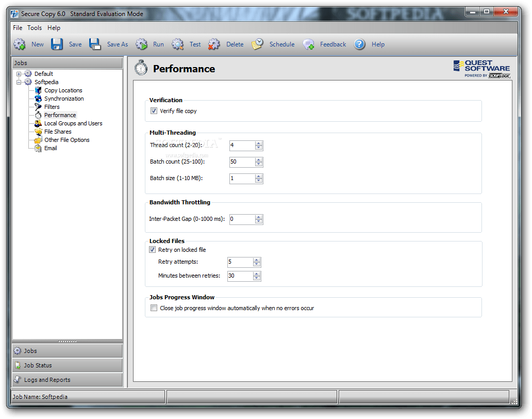Collapse the Softpedia job tree

point(19,82)
